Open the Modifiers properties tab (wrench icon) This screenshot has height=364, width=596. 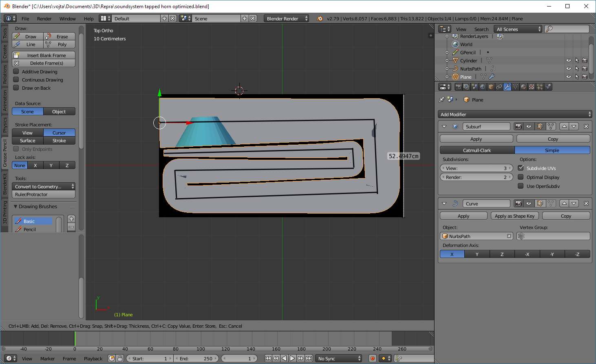[x=507, y=87]
